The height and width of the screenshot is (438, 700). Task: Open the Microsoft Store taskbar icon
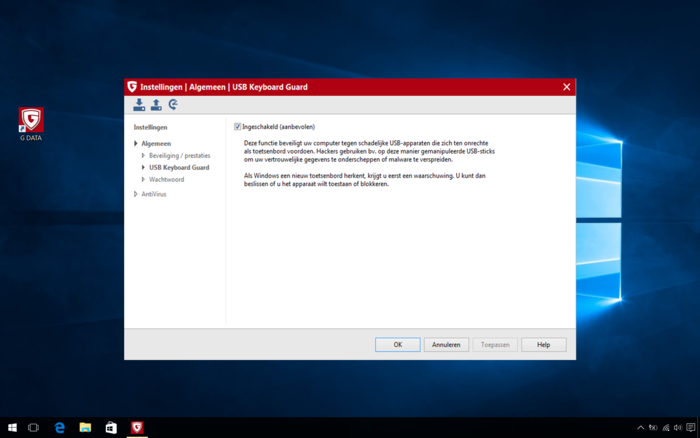pyautogui.click(x=111, y=428)
